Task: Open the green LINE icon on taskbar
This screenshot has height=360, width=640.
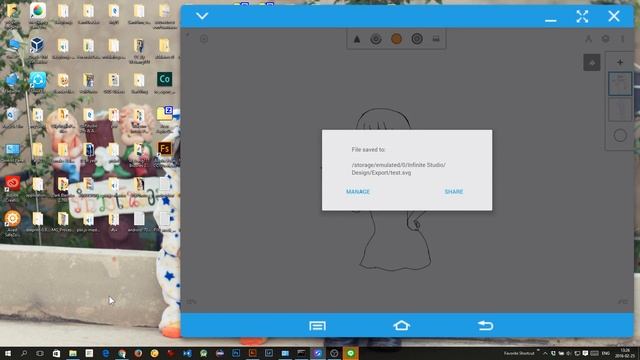Action: (351, 353)
